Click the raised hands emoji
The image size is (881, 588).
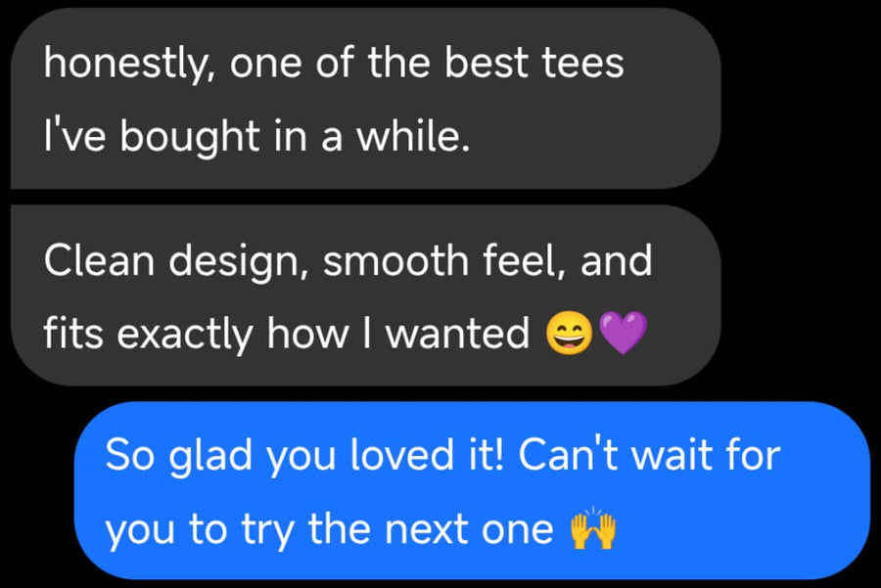coord(593,529)
